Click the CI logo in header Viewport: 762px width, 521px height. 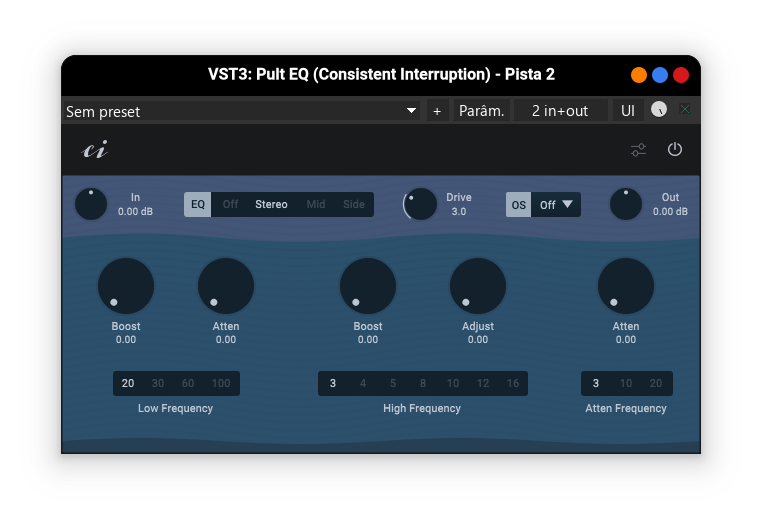pos(94,150)
